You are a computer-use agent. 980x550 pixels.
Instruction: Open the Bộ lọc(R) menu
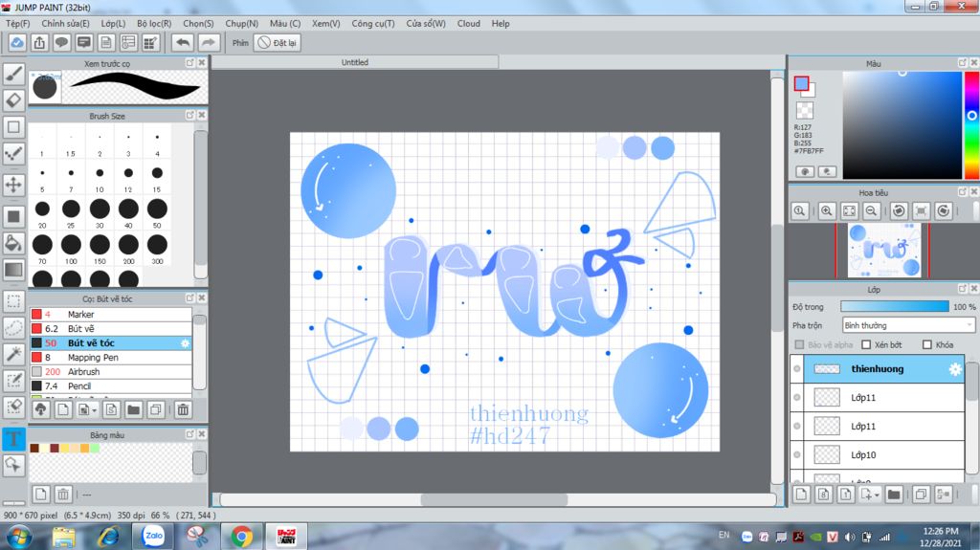[154, 23]
